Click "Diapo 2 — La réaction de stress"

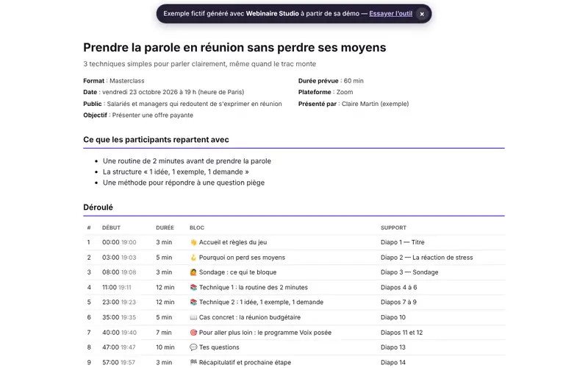point(427,257)
